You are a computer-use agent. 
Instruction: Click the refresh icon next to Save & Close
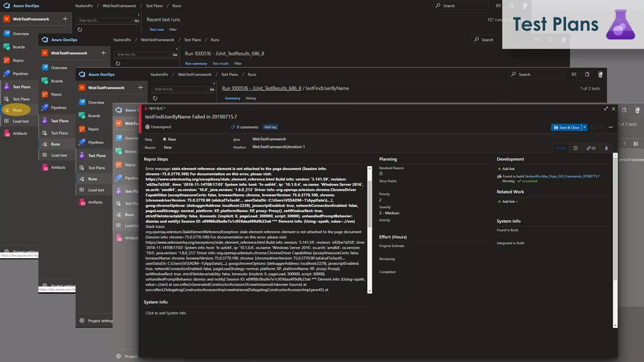(593, 127)
